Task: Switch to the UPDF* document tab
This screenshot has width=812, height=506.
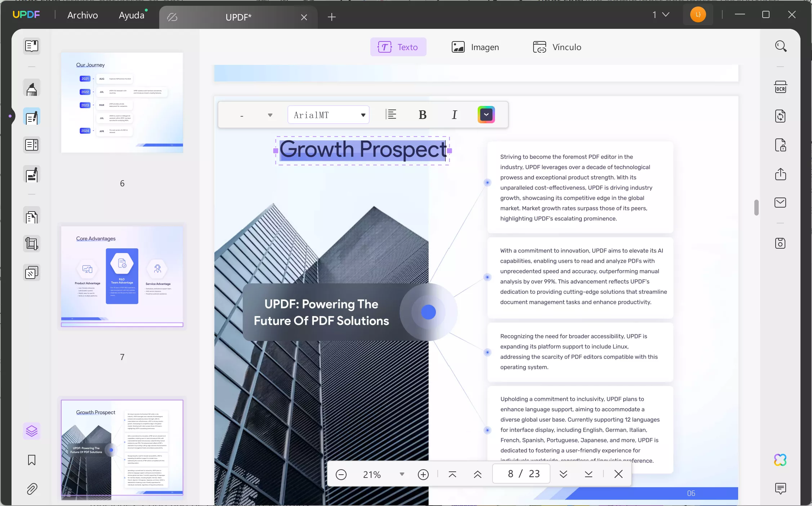Action: 238,17
